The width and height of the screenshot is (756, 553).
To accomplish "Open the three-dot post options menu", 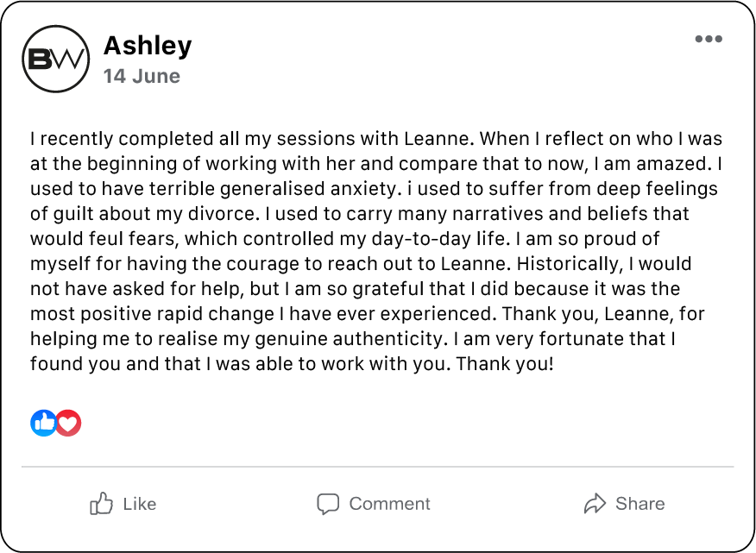I will (708, 39).
